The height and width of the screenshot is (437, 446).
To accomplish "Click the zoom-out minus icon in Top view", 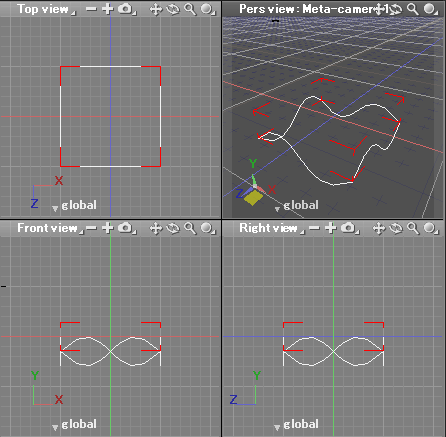I will pos(91,9).
